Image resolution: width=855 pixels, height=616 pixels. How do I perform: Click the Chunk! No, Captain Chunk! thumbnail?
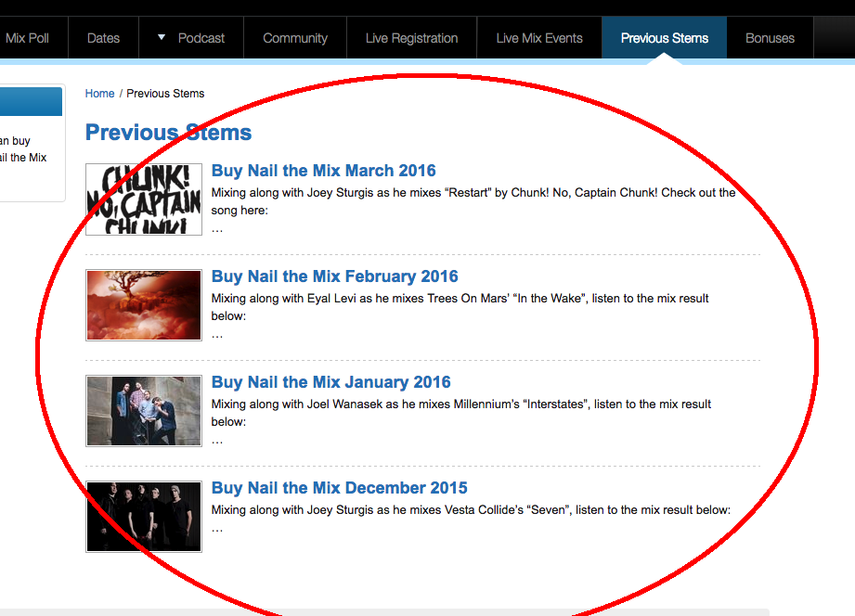144,199
